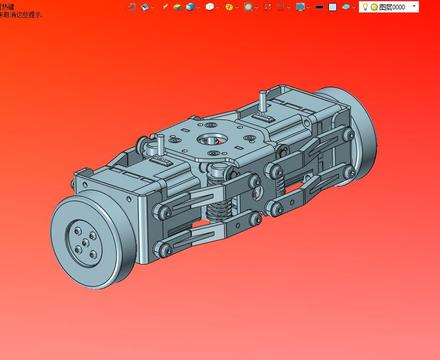
Task: Select the blue shaded cube display icon
Action: 190,7
